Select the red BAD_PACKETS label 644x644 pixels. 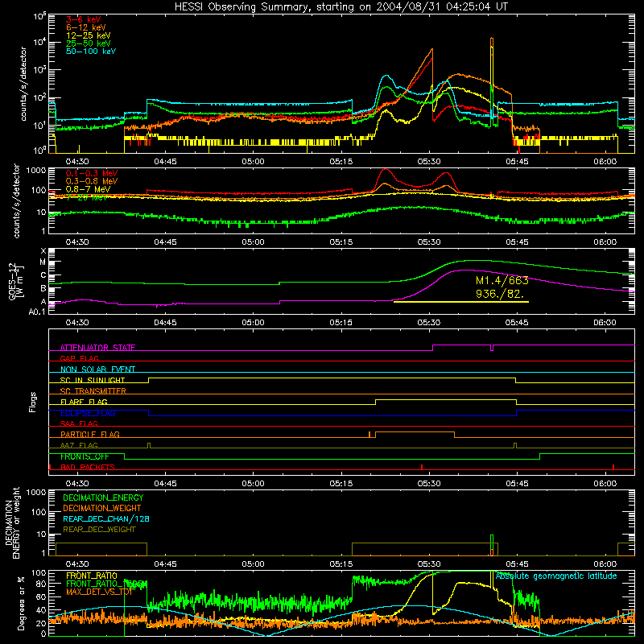88,467
